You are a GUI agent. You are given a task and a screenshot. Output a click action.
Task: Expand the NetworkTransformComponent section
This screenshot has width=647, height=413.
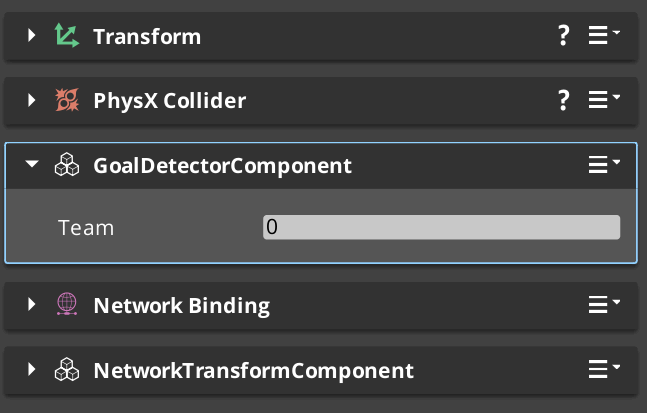31,369
